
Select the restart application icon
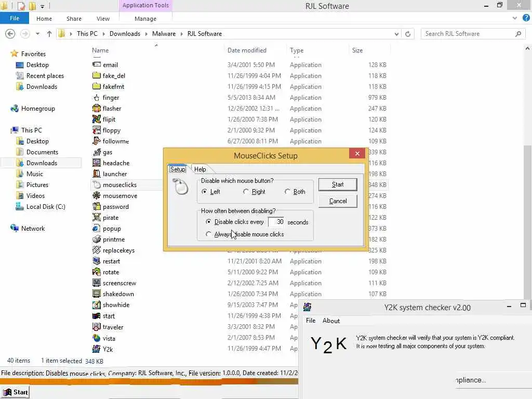[x=97, y=261]
